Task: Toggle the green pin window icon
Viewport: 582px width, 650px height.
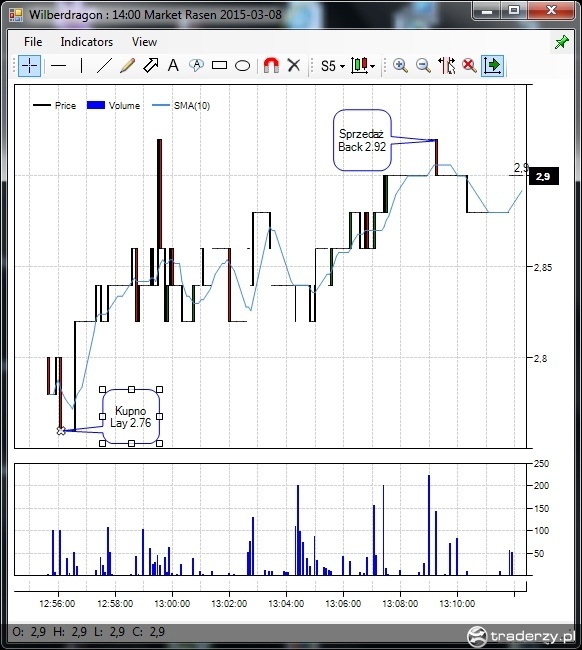Action: tap(562, 42)
